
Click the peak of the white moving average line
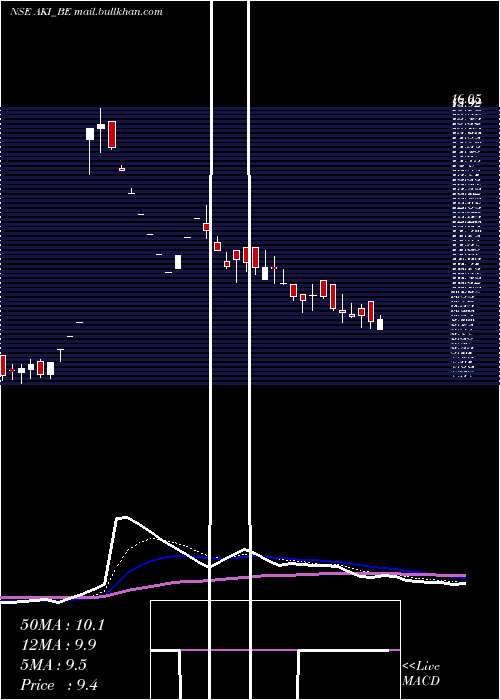pos(121,518)
